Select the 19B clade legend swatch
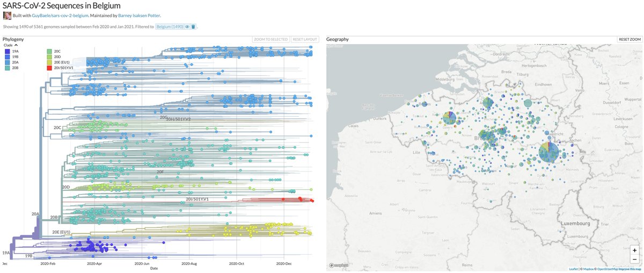 click(7, 57)
